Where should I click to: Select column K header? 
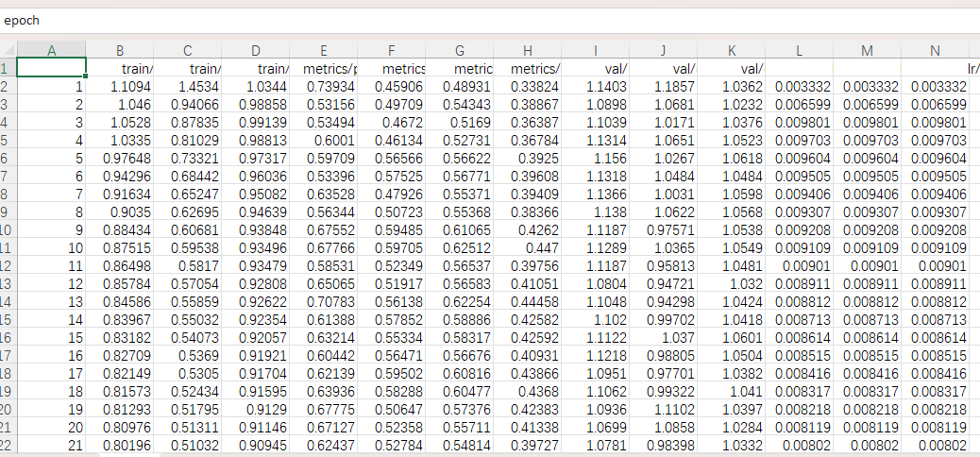point(732,50)
